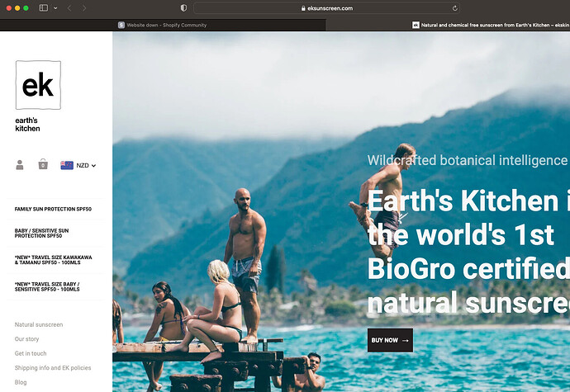
Task: Click the Shopify favicon on first tab
Action: (121, 25)
